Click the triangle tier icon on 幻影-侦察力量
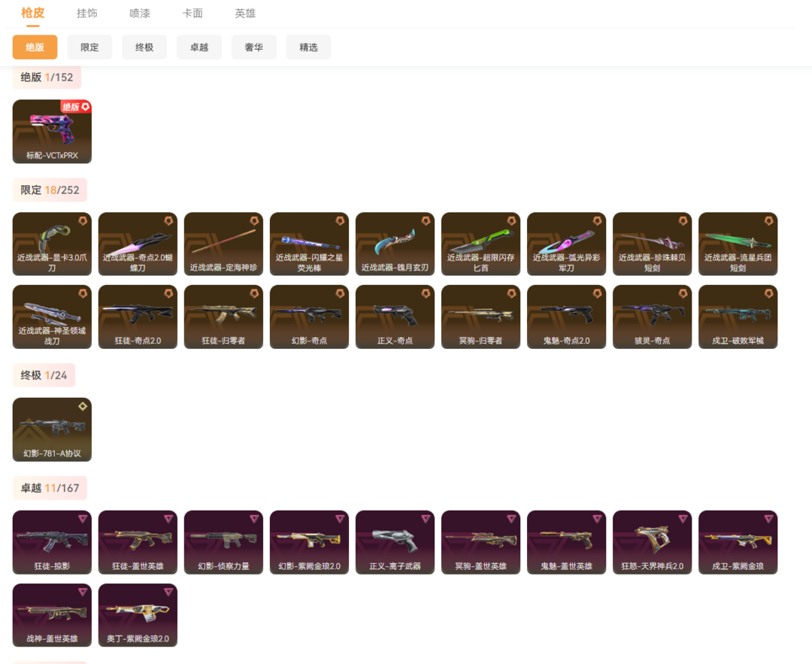 (254, 518)
